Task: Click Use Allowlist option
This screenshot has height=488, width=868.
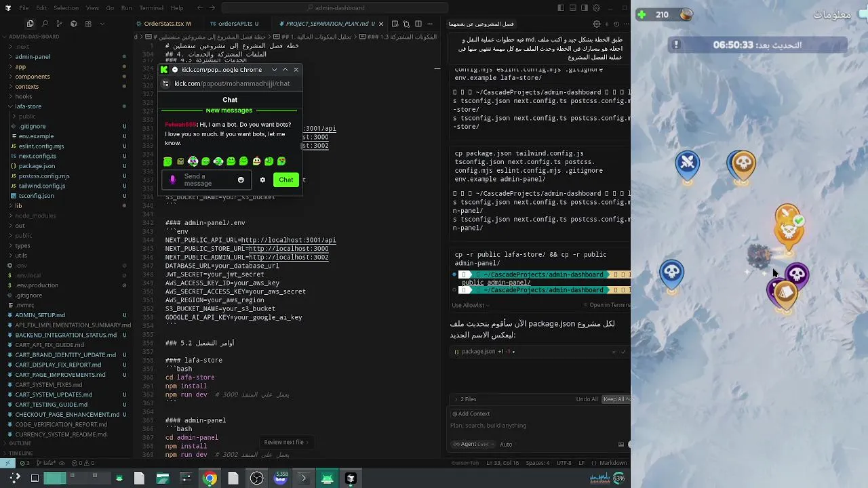Action: (469, 305)
